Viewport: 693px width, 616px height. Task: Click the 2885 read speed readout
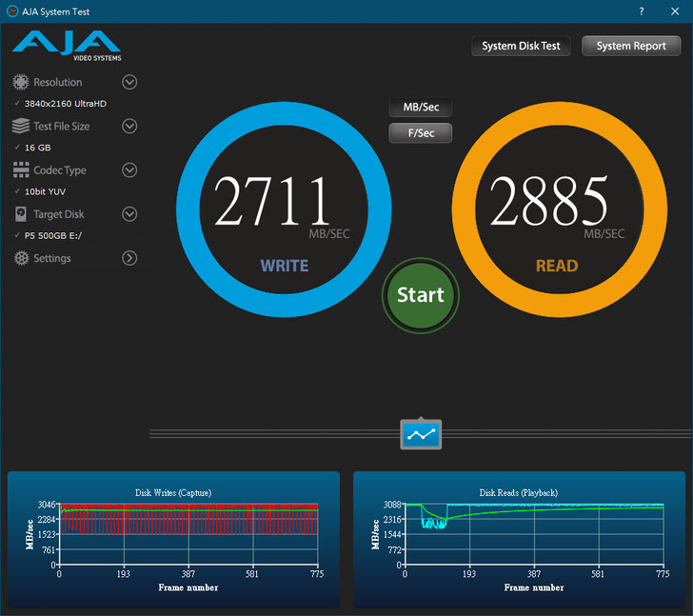click(548, 201)
